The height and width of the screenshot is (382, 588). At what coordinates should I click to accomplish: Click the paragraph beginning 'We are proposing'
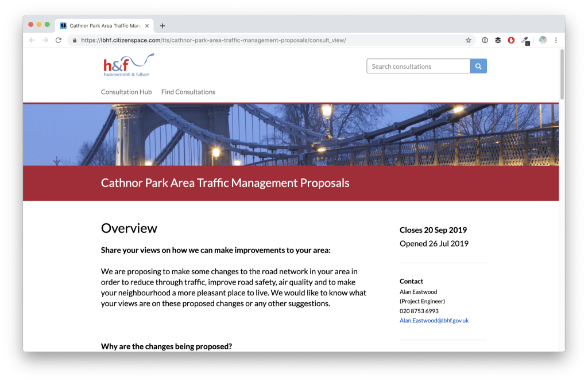point(234,287)
